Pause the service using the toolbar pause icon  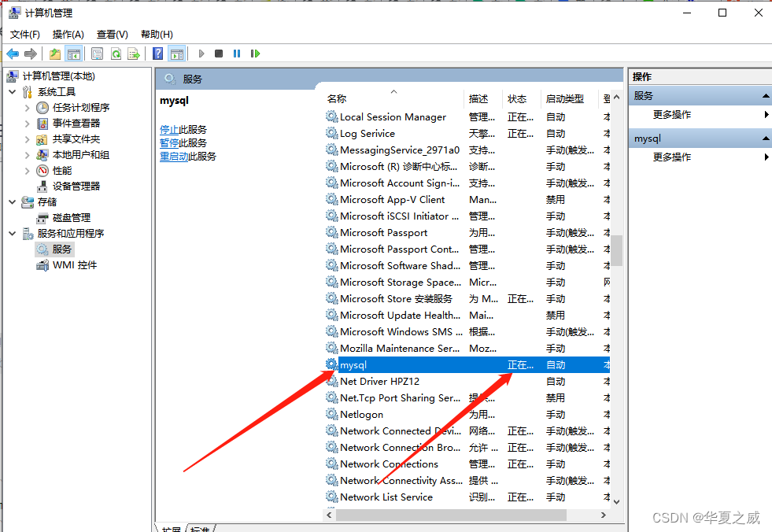pos(237,54)
